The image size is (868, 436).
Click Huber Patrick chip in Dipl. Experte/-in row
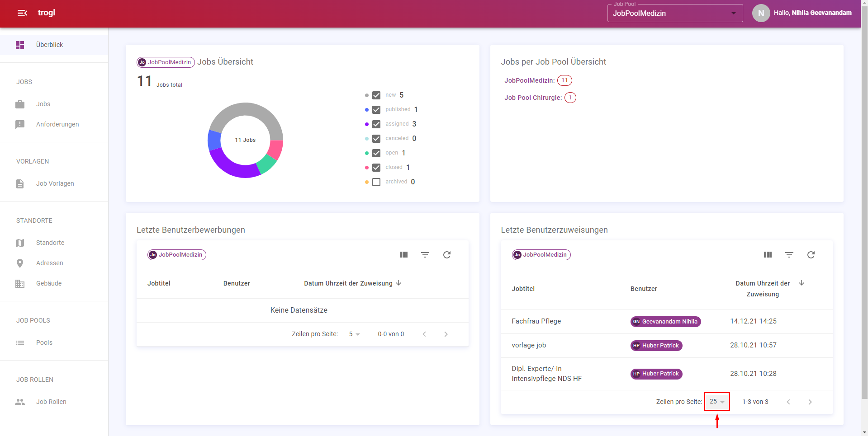pos(656,374)
